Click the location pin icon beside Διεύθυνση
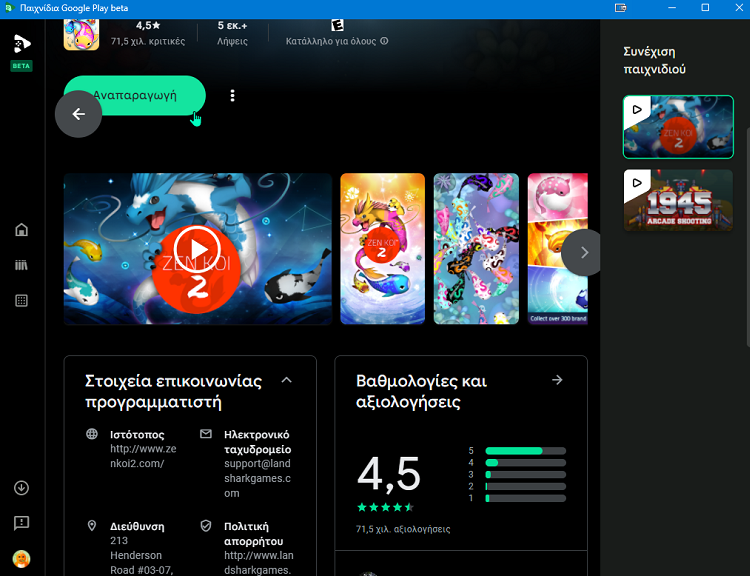Image resolution: width=750 pixels, height=576 pixels. tap(92, 526)
